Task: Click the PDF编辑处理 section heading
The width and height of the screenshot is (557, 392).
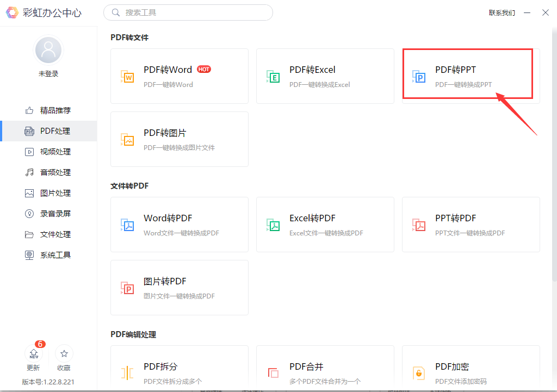Action: pos(133,334)
